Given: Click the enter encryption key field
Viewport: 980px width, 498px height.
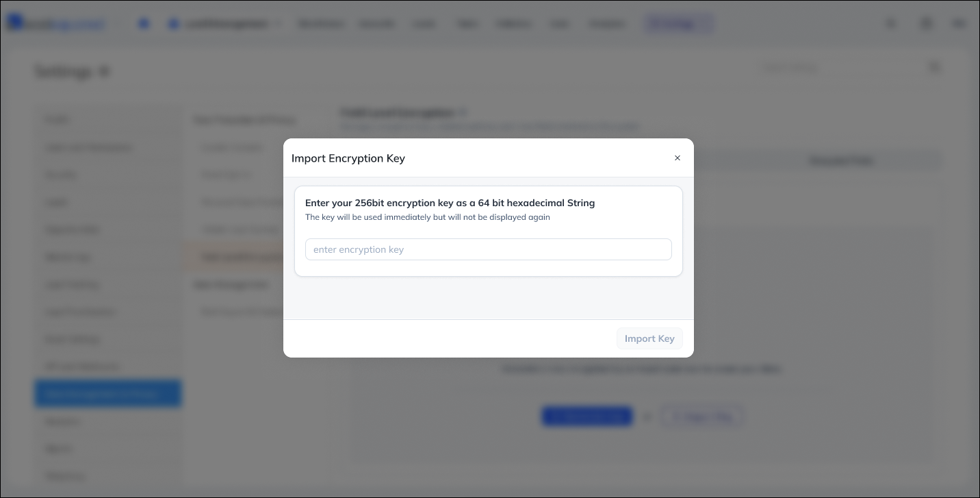Looking at the screenshot, I should click(x=488, y=249).
